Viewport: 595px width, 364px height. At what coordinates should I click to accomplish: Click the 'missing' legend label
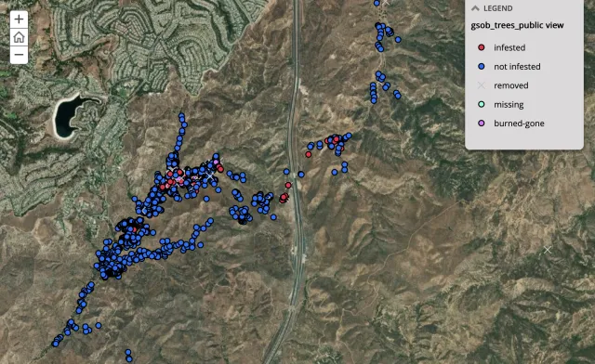coord(509,105)
